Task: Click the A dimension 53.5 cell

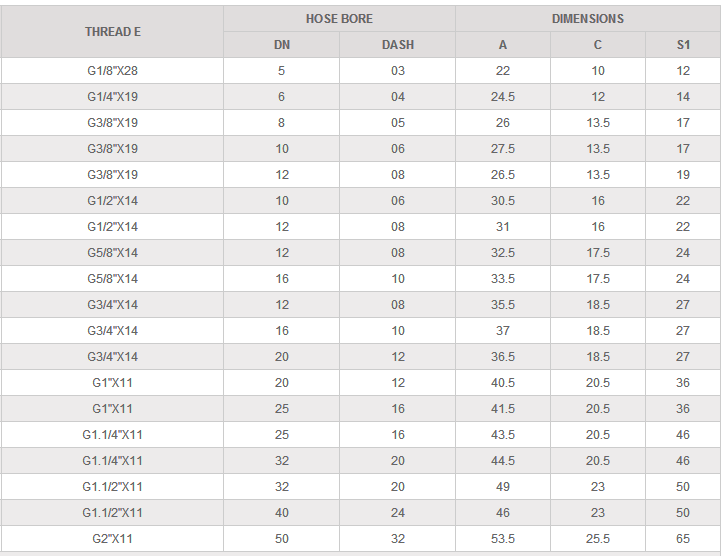Action: tap(502, 539)
